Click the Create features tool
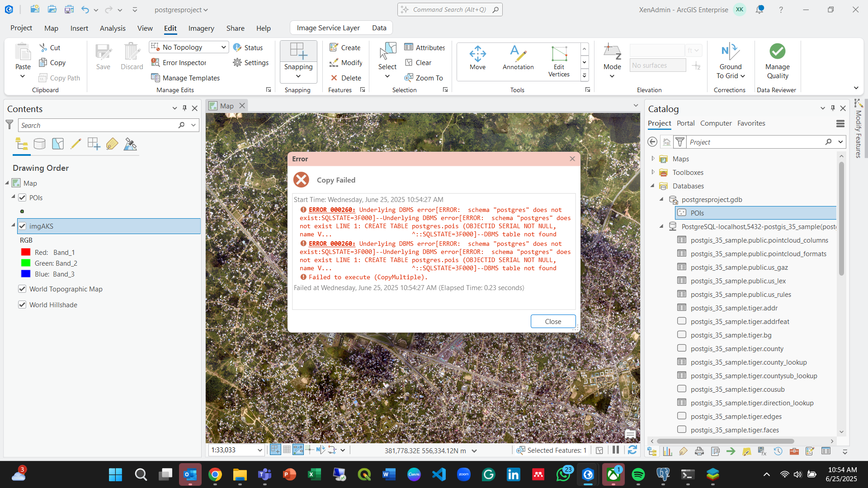 [x=345, y=47]
